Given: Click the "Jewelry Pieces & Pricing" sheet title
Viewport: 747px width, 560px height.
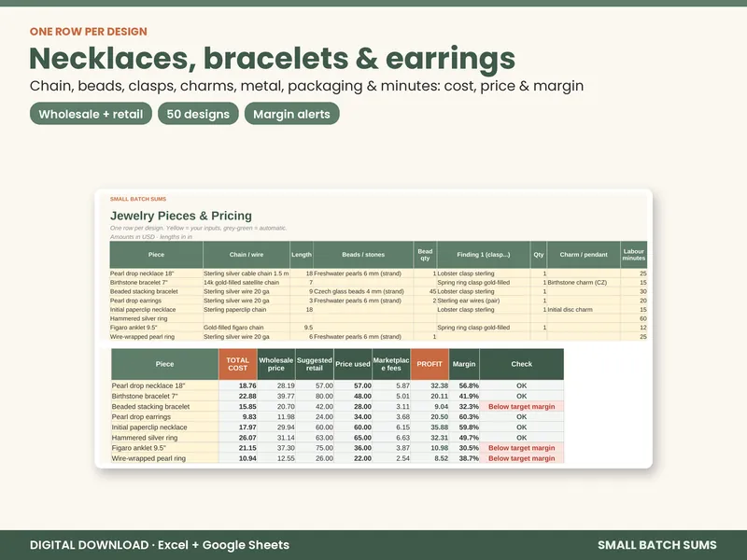Looking at the screenshot, I should point(181,216).
